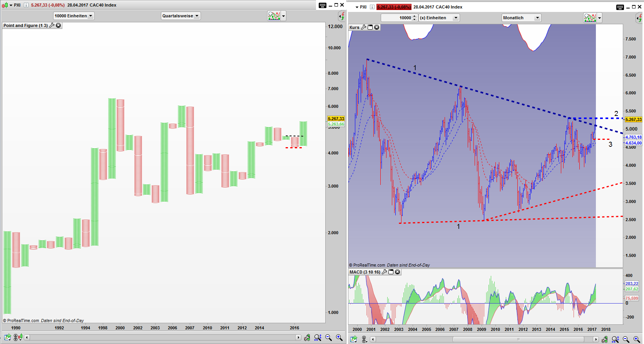Click 4.634,00 value label on right axis
Screen dimensions: 644x344
point(633,143)
